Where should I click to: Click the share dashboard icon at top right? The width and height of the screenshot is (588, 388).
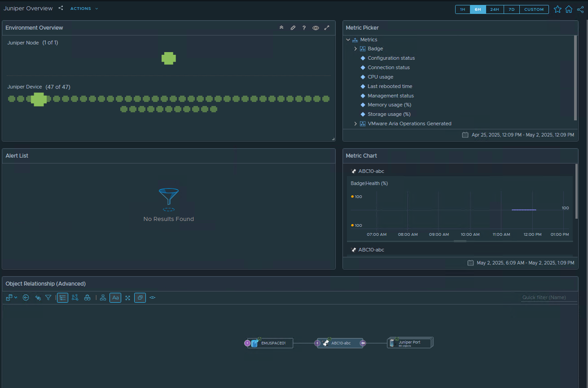point(580,9)
